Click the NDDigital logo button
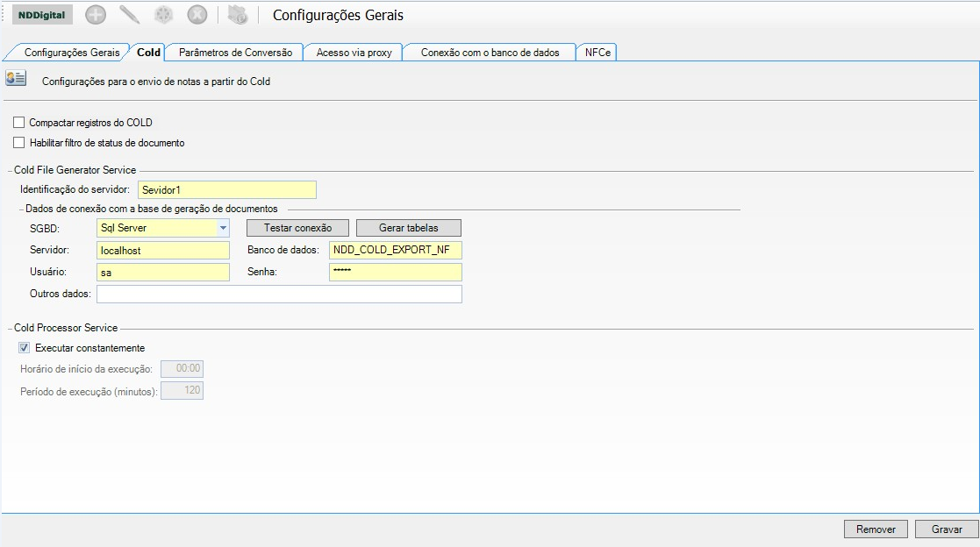The height and width of the screenshot is (547, 980). pos(41,15)
